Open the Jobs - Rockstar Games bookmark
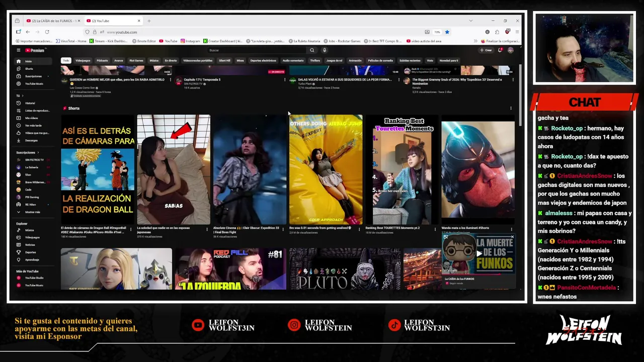Viewport: 644px width, 362px height. point(342,41)
